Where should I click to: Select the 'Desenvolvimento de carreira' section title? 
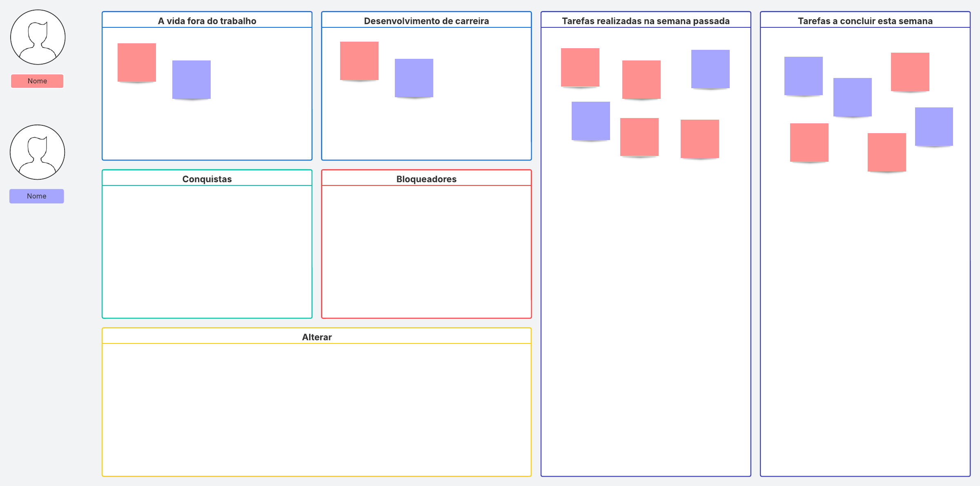click(426, 21)
